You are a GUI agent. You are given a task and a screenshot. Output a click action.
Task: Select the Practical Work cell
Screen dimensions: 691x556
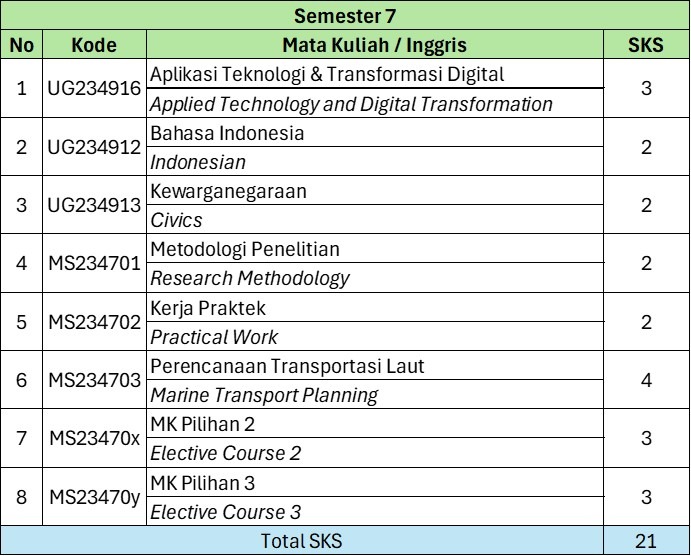(214, 337)
